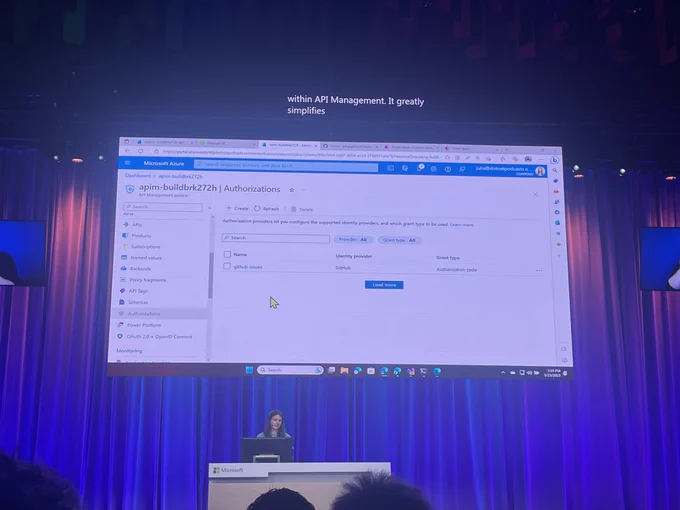Check the github-issues row checkbox
Image resolution: width=680 pixels, height=510 pixels.
tap(227, 266)
